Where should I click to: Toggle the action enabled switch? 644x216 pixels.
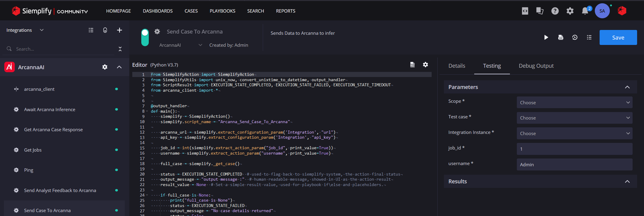[x=145, y=37]
